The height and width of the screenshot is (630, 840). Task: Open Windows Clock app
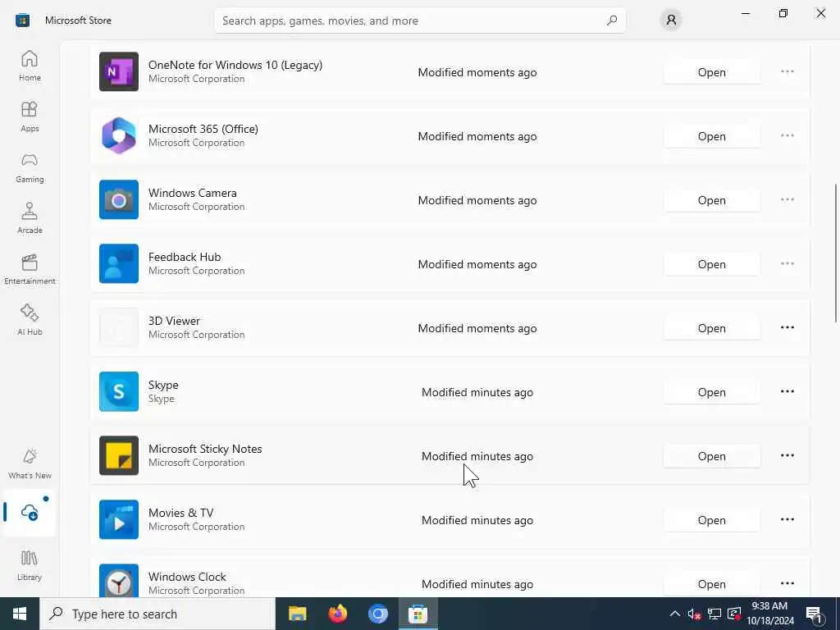(711, 584)
